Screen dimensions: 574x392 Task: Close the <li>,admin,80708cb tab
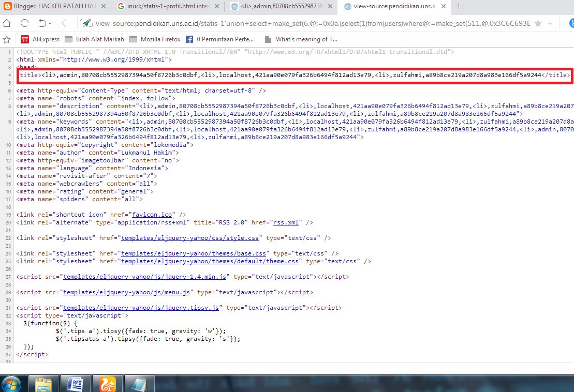[330, 6]
